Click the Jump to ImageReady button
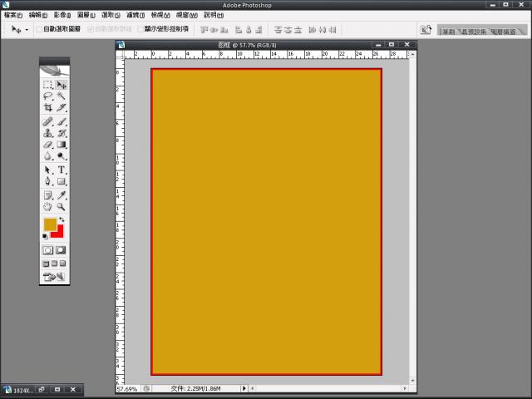532x399 pixels. click(55, 277)
